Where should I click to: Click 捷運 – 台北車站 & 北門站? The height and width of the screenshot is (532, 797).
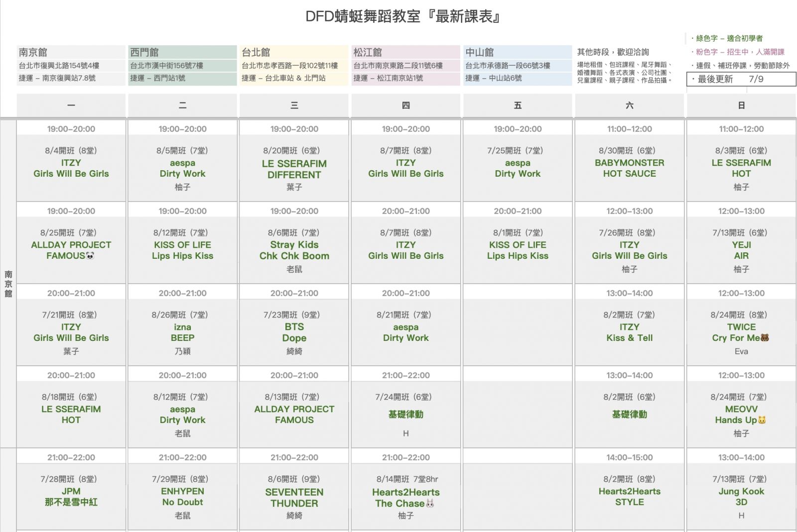click(283, 78)
